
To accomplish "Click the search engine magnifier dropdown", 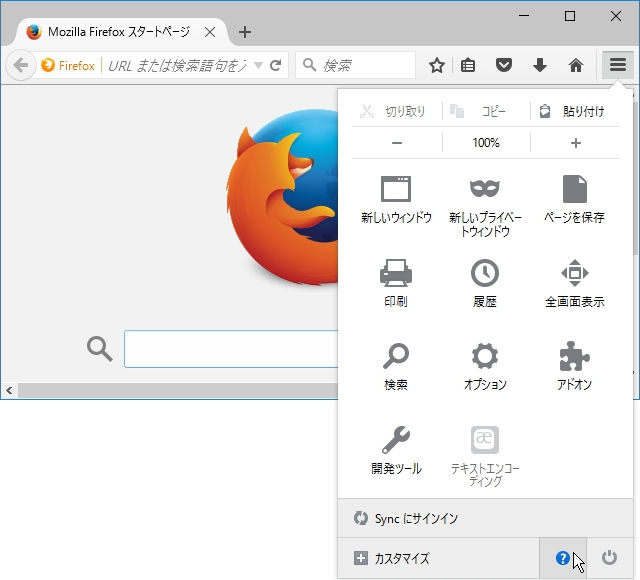I will click(309, 65).
